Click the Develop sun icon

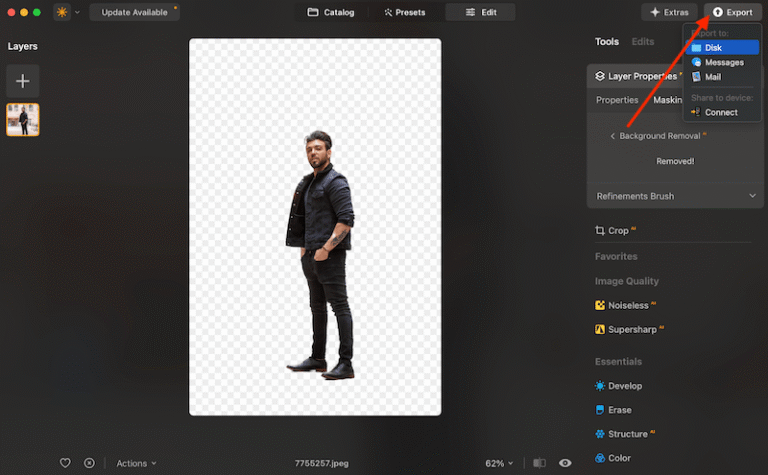tap(600, 386)
